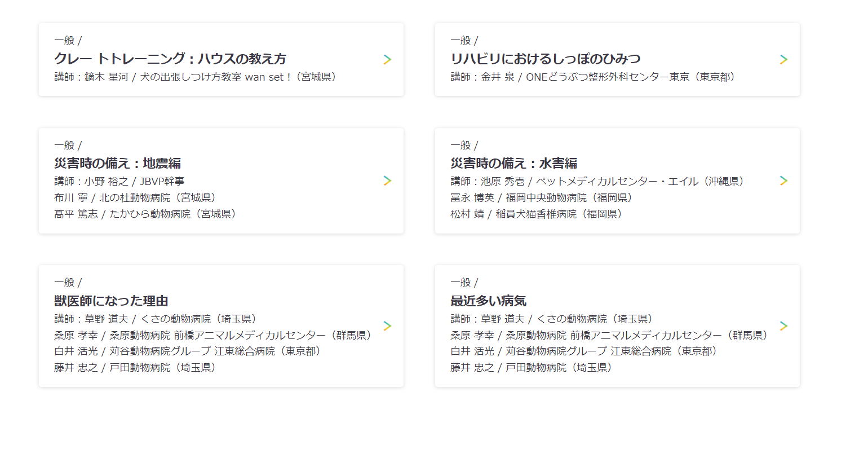Click the arrow on the 最近多い病気 card
Viewport: 868px width, 449px height.
coord(783,326)
